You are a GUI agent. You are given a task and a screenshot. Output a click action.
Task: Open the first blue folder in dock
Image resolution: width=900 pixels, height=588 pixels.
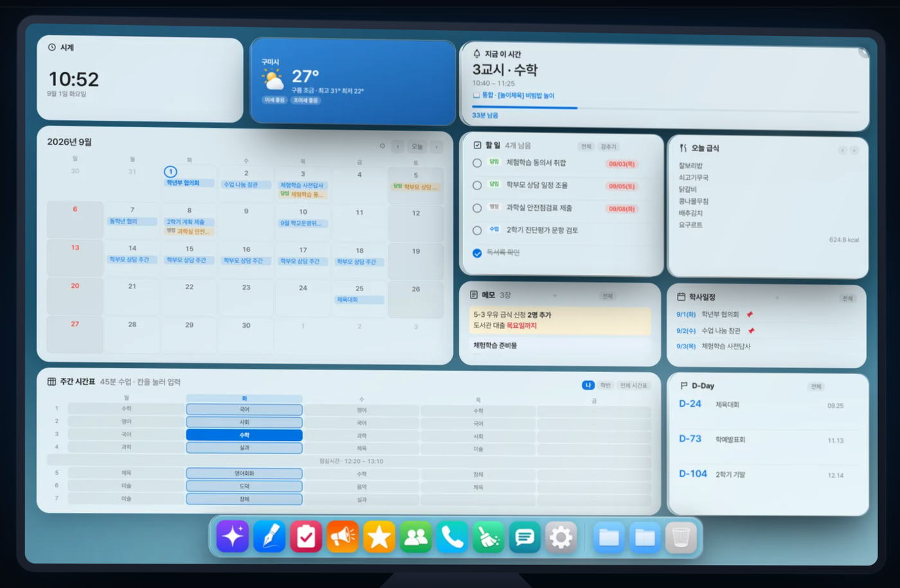609,537
